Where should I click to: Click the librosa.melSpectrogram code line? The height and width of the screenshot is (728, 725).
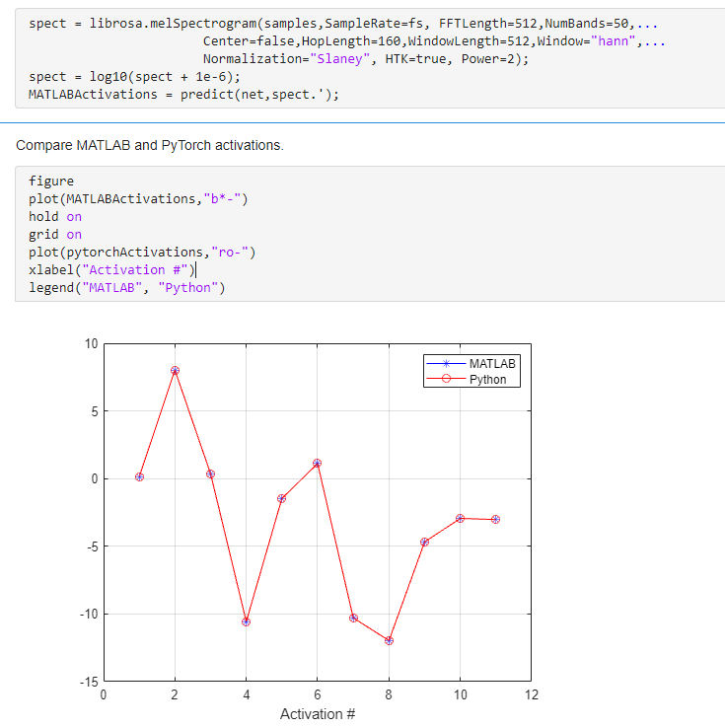pyautogui.click(x=343, y=24)
